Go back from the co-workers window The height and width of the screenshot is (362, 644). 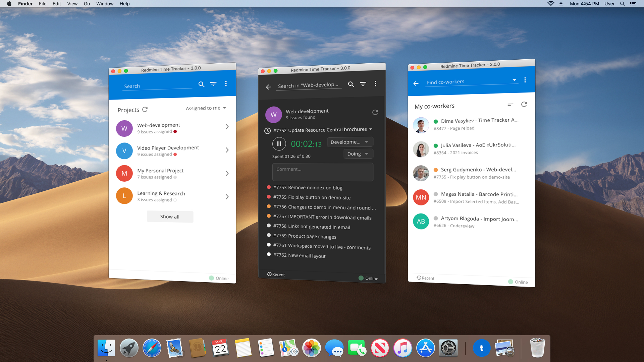click(x=416, y=83)
